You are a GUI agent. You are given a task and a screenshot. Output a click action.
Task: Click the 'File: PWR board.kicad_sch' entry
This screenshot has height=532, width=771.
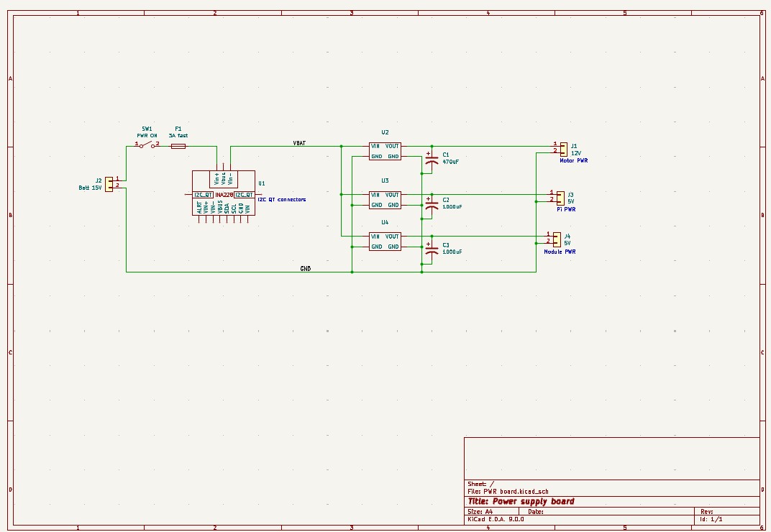pos(508,492)
